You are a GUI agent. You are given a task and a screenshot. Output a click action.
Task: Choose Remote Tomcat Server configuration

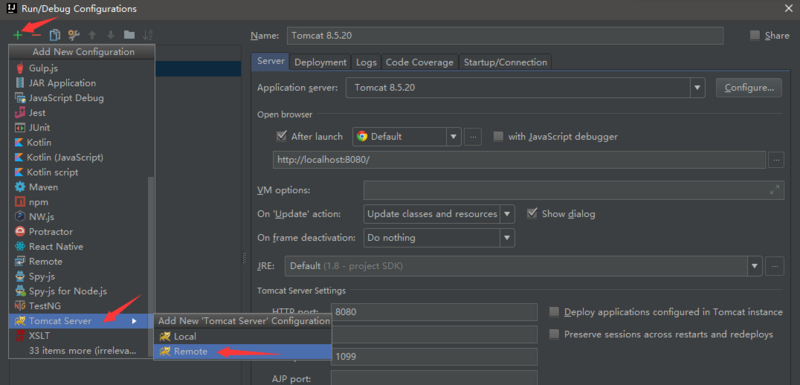point(243,351)
